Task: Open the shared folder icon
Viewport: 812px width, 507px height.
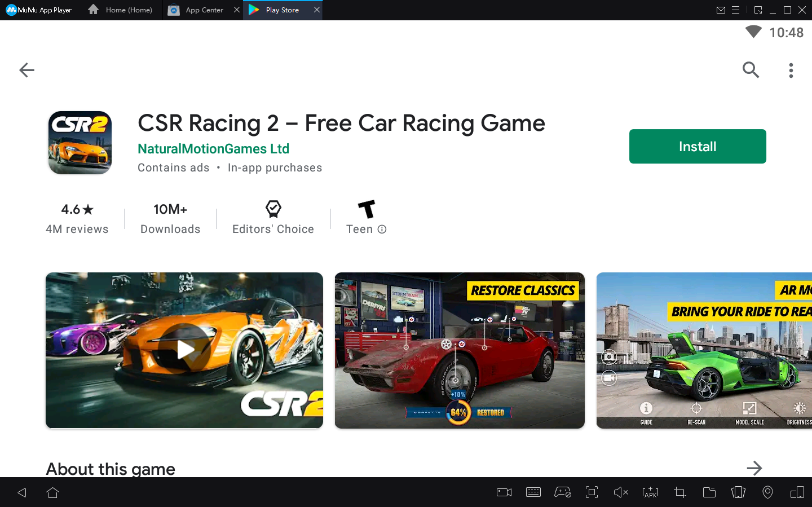Action: 709,492
